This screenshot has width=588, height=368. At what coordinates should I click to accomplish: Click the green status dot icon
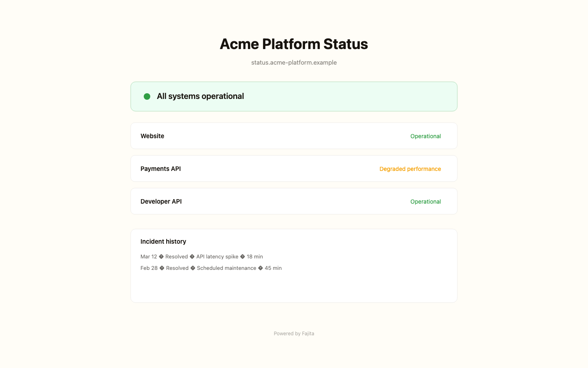pos(147,96)
